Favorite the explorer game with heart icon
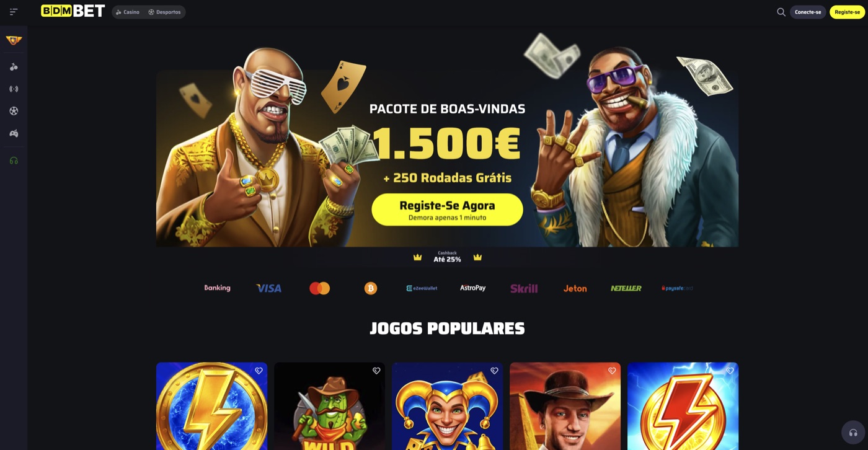The height and width of the screenshot is (450, 868). pyautogui.click(x=612, y=371)
